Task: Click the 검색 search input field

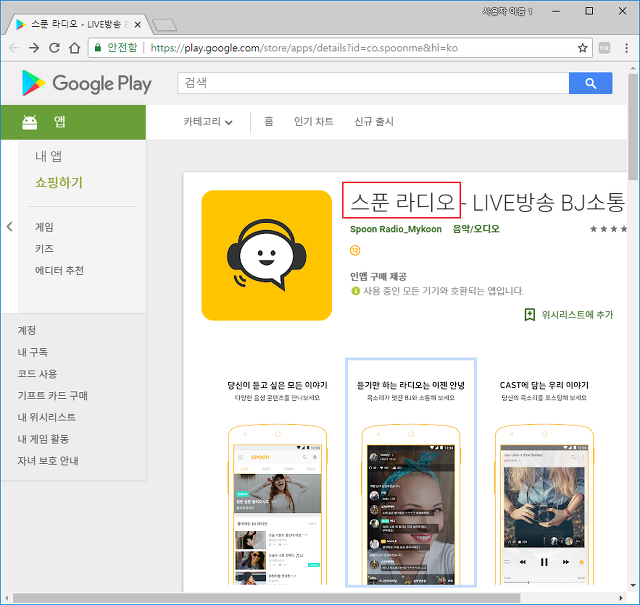Action: (x=373, y=83)
